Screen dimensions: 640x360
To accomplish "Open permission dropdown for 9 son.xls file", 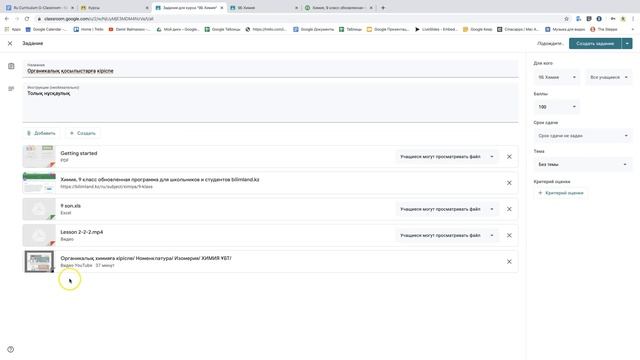I will click(x=447, y=209).
